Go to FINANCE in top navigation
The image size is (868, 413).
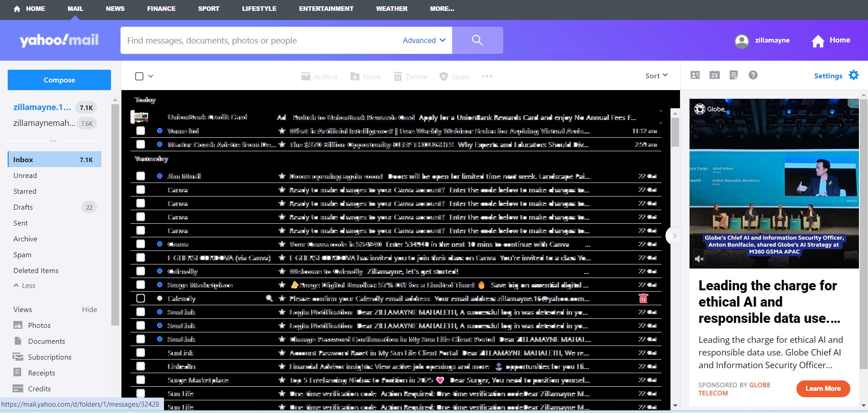[x=161, y=9]
